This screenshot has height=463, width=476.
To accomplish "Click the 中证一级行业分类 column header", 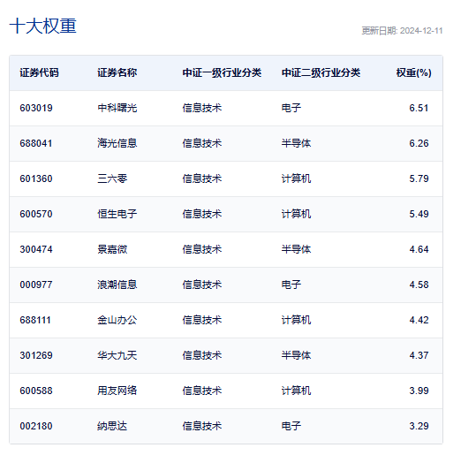I will tap(222, 73).
